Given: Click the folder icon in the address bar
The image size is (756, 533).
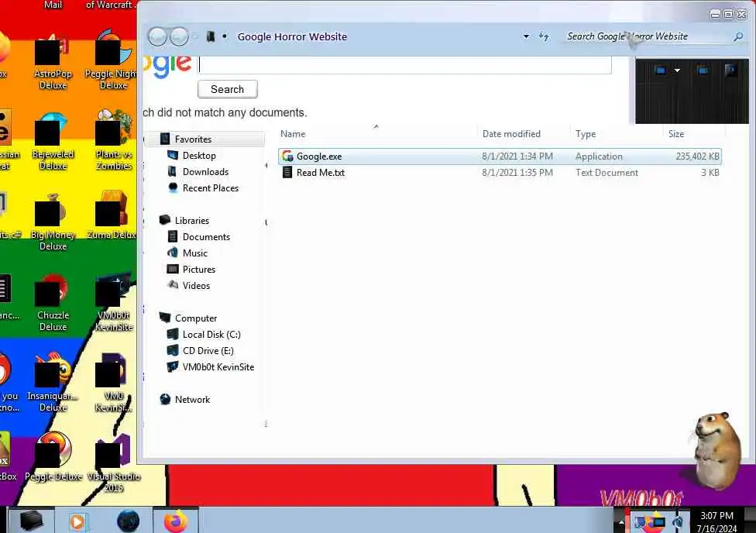Looking at the screenshot, I should click(x=211, y=36).
